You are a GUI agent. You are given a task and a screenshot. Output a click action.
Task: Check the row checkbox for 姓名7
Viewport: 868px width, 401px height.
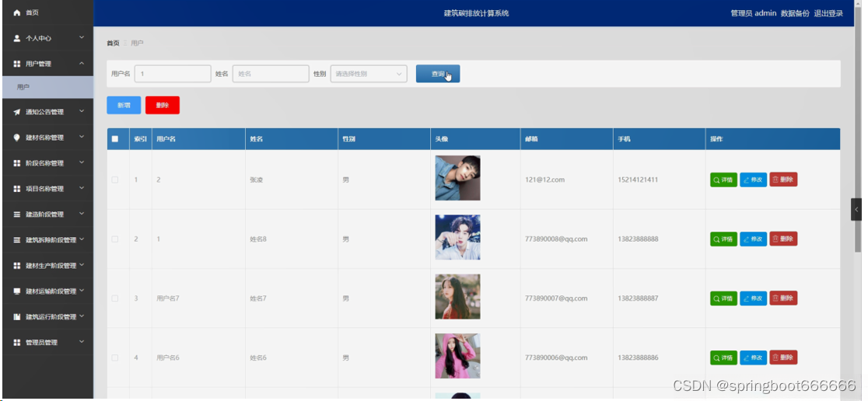coord(115,298)
